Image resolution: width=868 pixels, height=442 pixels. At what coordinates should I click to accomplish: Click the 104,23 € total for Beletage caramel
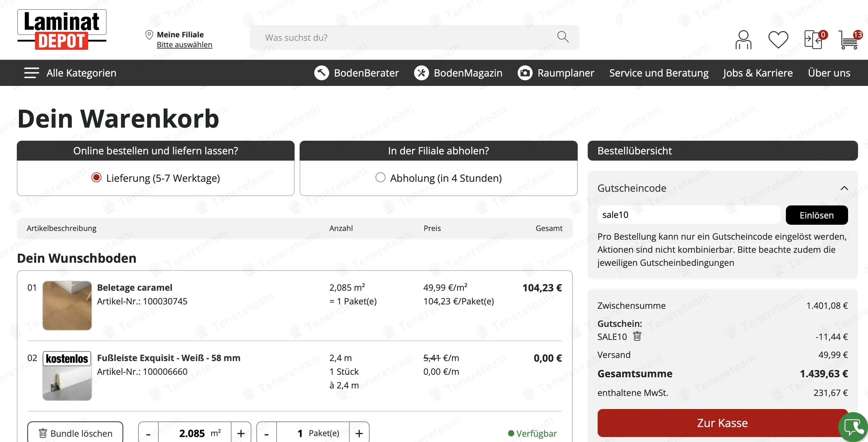[542, 288]
